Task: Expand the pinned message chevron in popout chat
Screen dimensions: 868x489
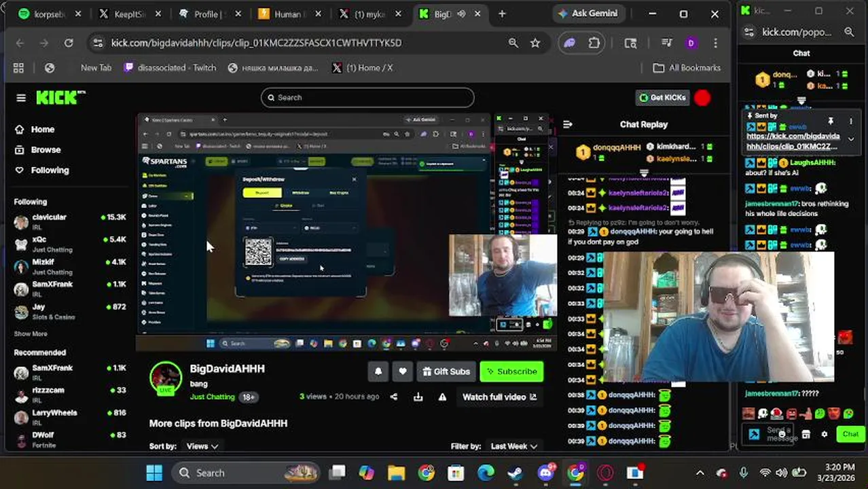Action: pos(850,139)
